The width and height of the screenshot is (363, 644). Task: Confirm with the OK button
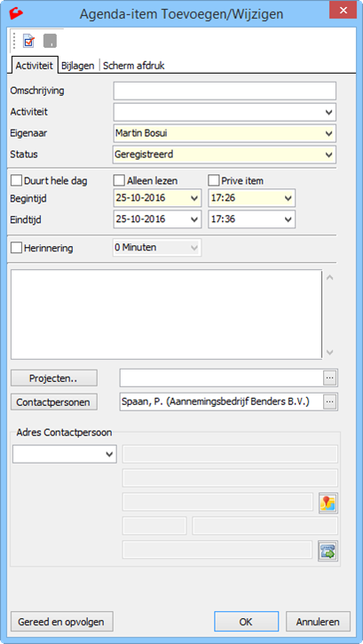[x=246, y=622]
